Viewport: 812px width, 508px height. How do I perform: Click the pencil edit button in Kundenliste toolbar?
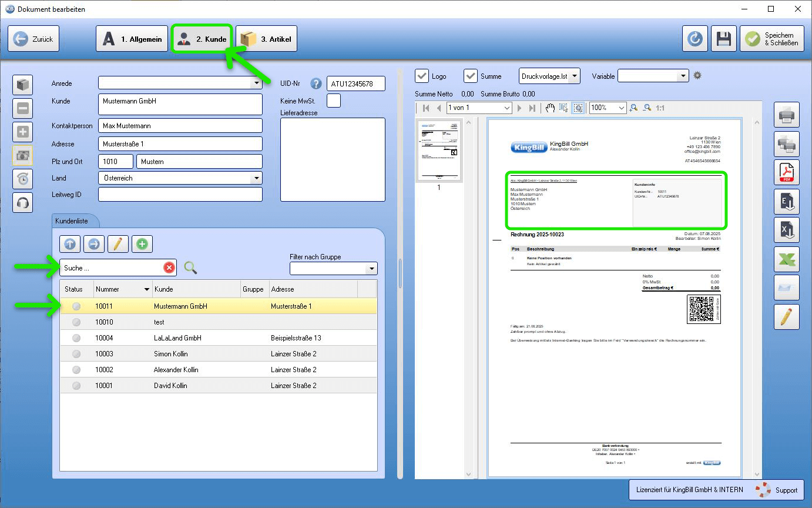pyautogui.click(x=118, y=243)
